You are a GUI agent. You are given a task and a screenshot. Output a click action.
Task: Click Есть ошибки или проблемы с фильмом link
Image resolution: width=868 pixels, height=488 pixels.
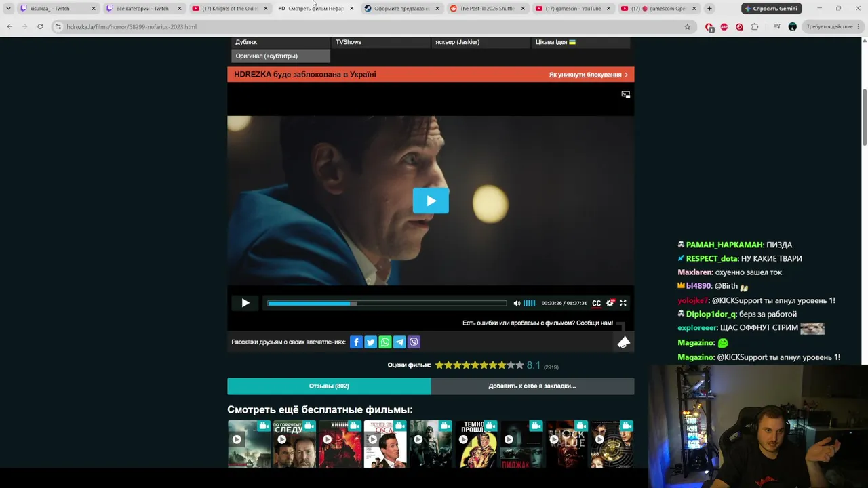(x=538, y=323)
